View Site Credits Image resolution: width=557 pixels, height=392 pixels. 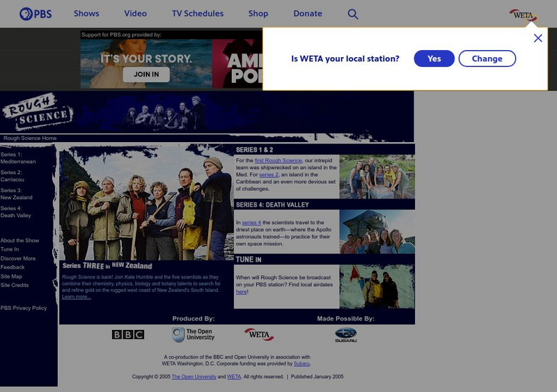(14, 285)
